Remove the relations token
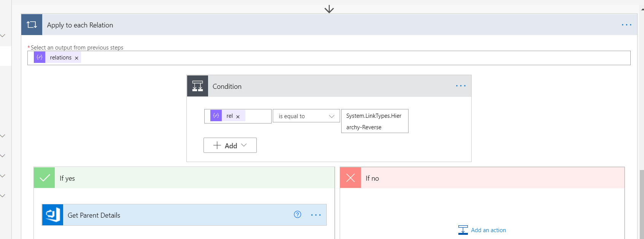The height and width of the screenshot is (239, 644). [x=76, y=58]
